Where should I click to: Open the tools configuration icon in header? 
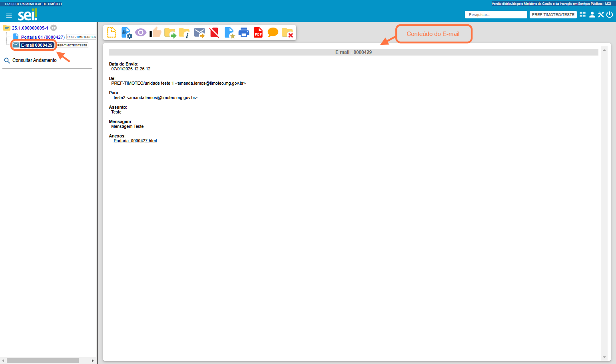pos(601,14)
